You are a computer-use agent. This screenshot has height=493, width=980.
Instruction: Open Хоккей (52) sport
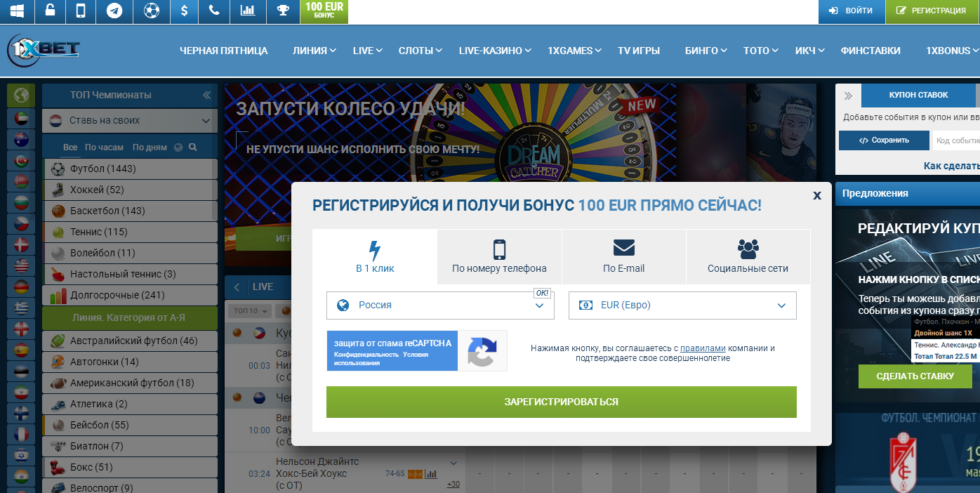coord(130,190)
